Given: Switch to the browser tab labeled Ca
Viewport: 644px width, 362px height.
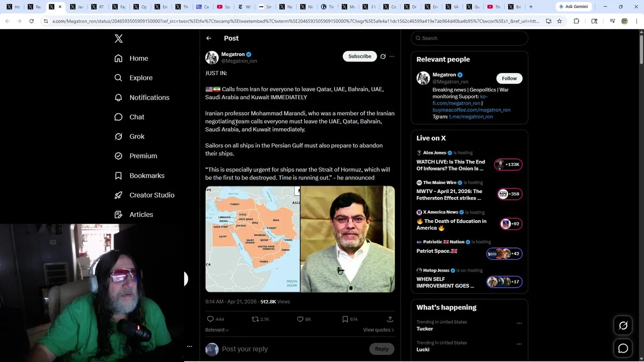Looking at the screenshot, I should pos(203,7).
